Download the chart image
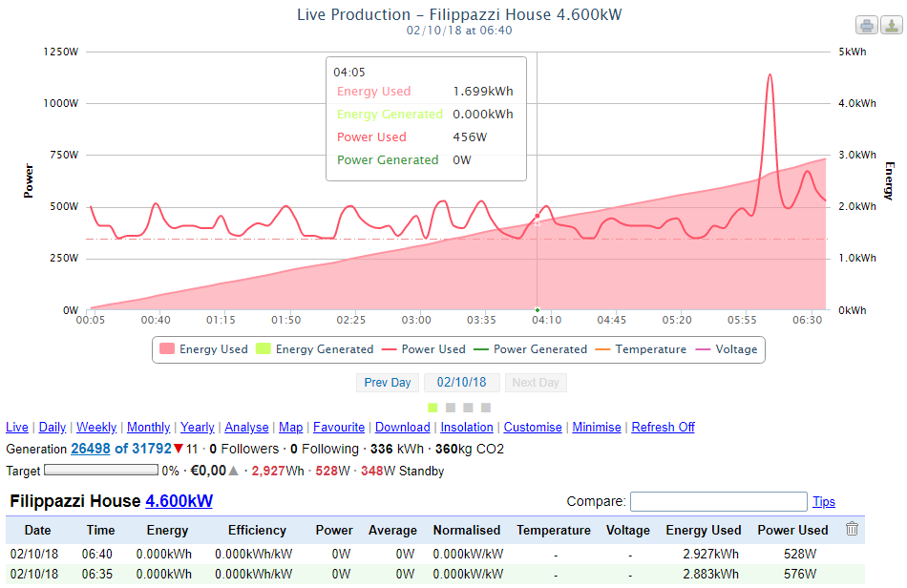This screenshot has height=588, width=907. tap(892, 26)
